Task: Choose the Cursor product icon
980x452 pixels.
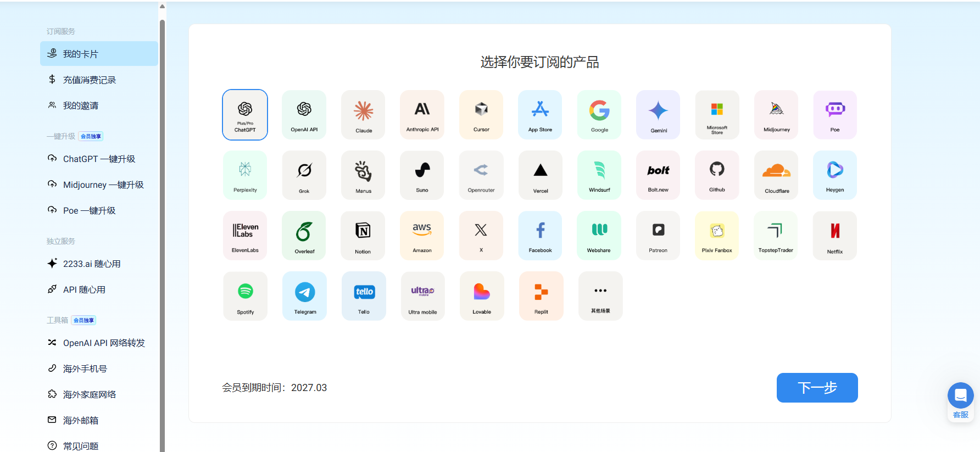Action: (481, 115)
